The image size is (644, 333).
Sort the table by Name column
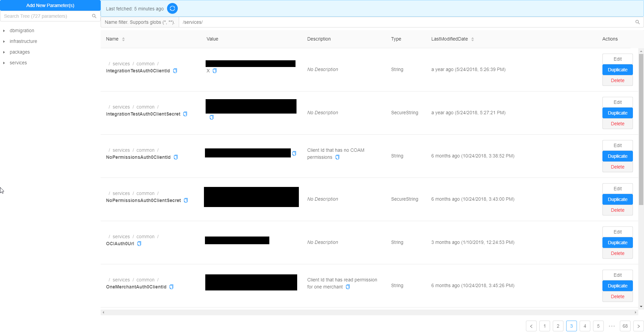123,39
